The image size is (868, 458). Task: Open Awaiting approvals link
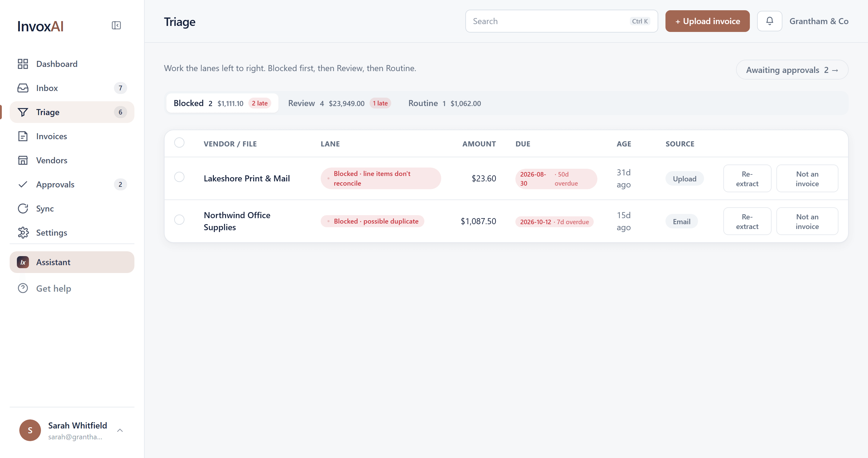[792, 70]
